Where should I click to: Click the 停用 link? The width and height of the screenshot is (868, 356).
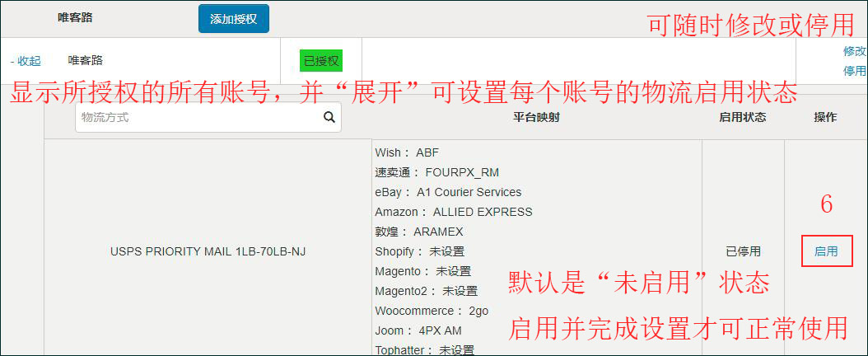[x=854, y=71]
